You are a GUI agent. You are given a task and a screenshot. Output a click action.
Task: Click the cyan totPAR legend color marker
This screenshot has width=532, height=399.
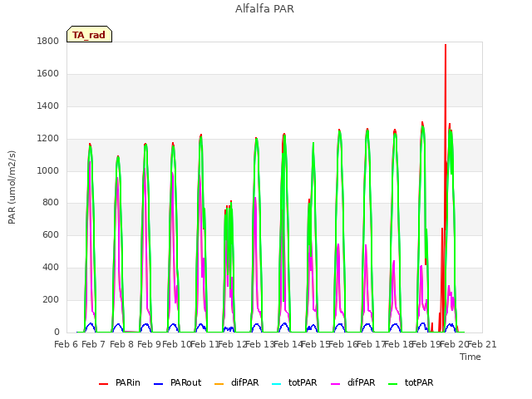click(x=277, y=384)
